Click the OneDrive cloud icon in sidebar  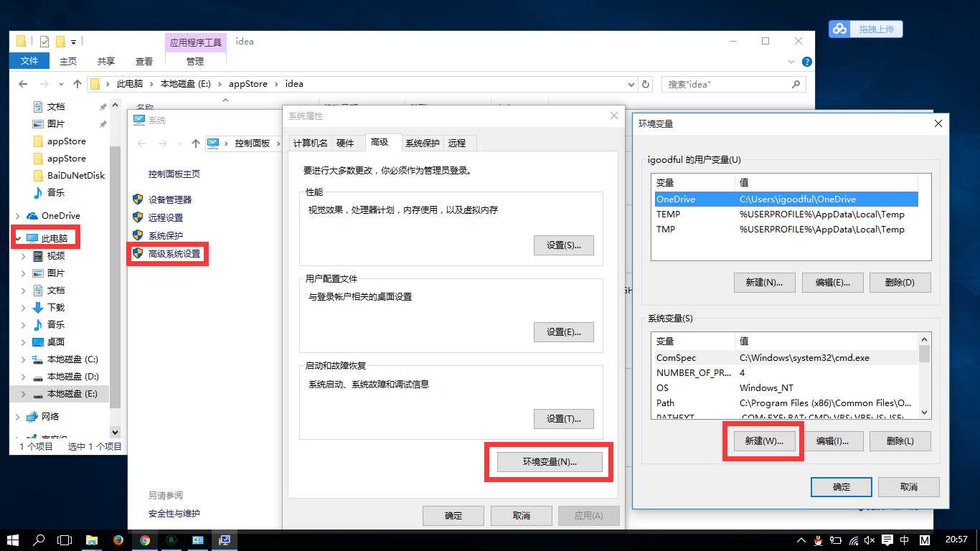[x=32, y=215]
